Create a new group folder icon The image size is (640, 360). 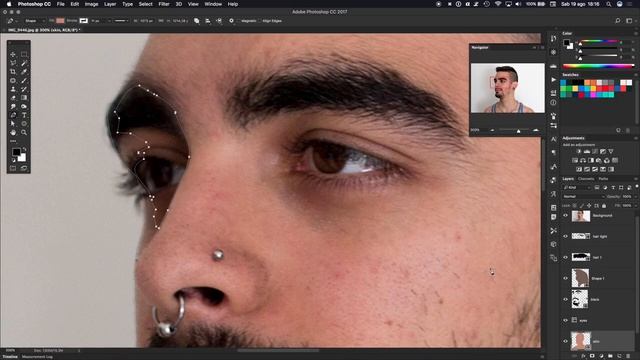610,356
